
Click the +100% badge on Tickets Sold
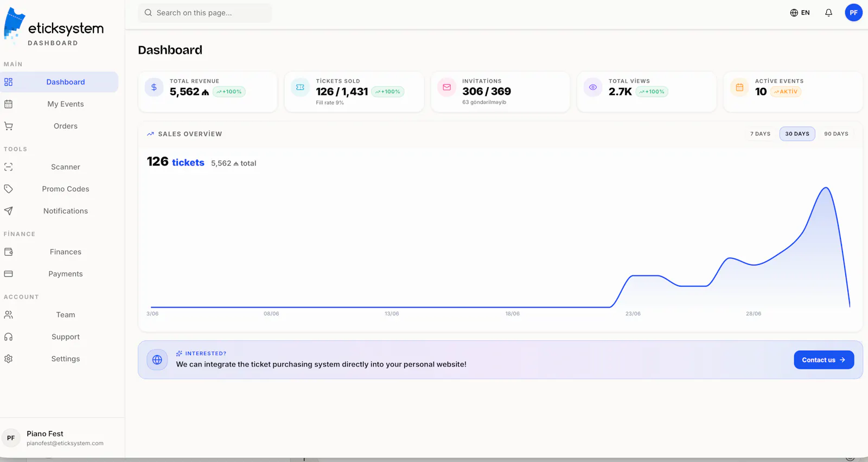pyautogui.click(x=388, y=92)
